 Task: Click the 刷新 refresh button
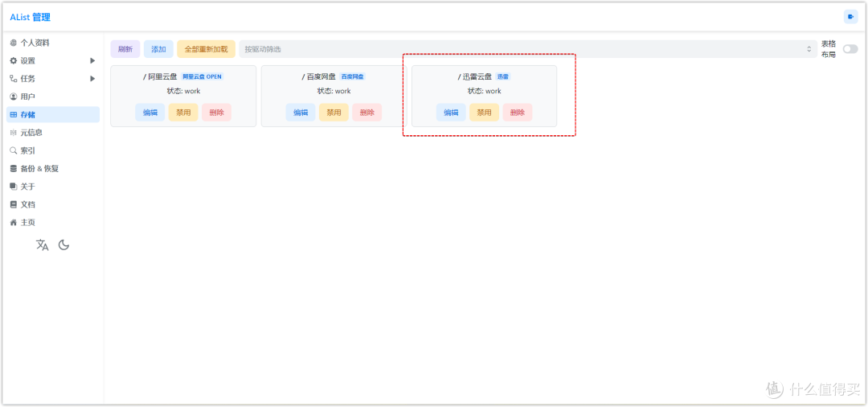[125, 49]
